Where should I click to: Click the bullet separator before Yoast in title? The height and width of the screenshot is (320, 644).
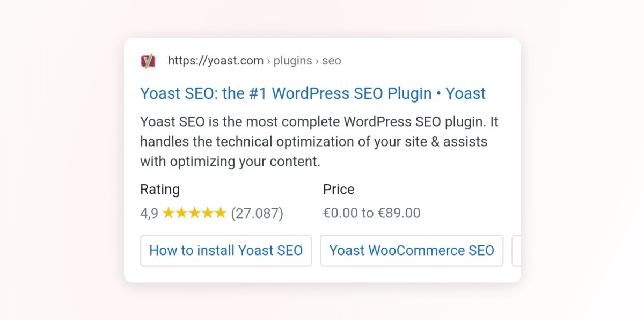pyautogui.click(x=439, y=94)
